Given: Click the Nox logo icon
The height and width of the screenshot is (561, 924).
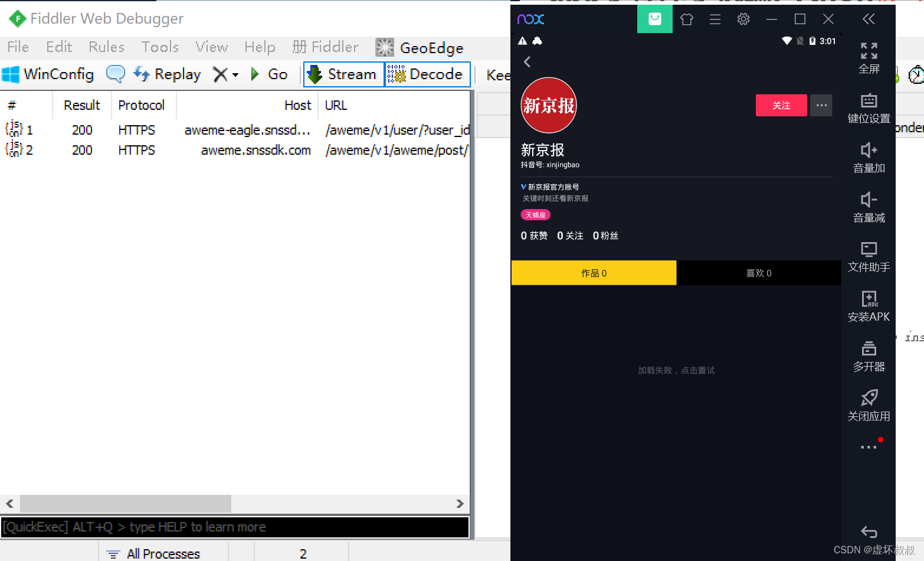Looking at the screenshot, I should click(x=530, y=19).
